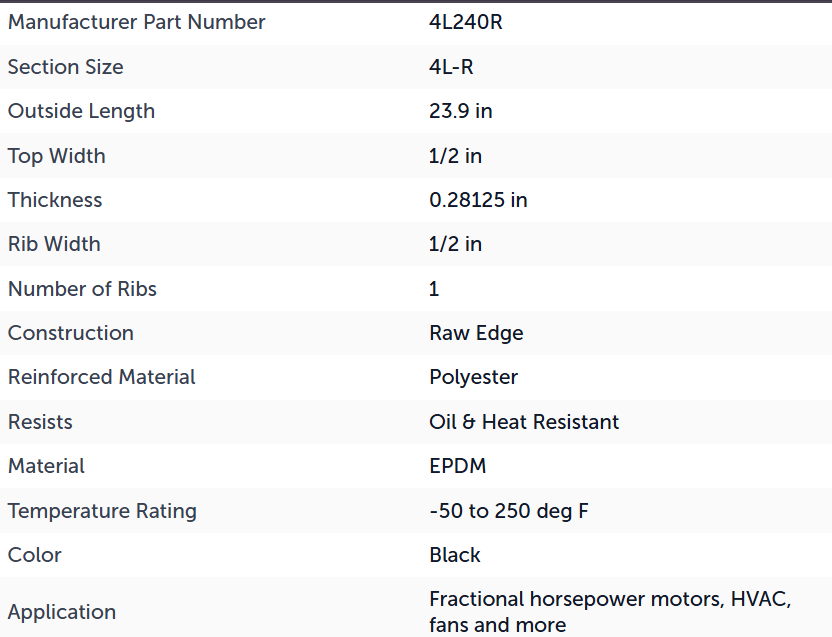The image size is (832, 637).
Task: Select the 0.28125 in thickness value
Action: [x=478, y=200]
